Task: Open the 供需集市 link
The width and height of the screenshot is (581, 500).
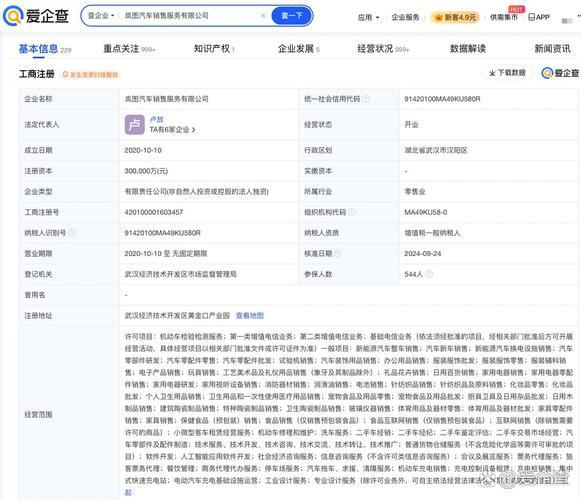Action: coord(504,17)
